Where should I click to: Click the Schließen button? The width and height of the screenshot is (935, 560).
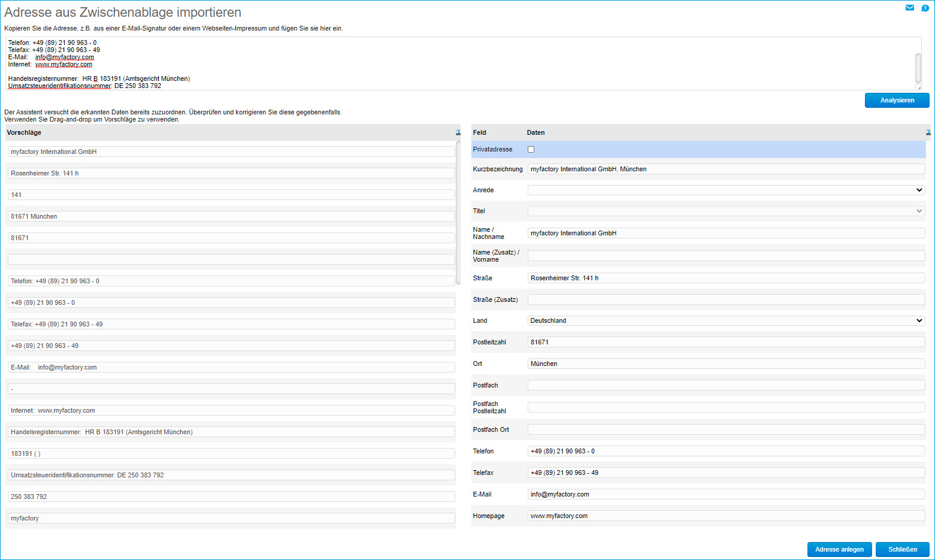902,549
